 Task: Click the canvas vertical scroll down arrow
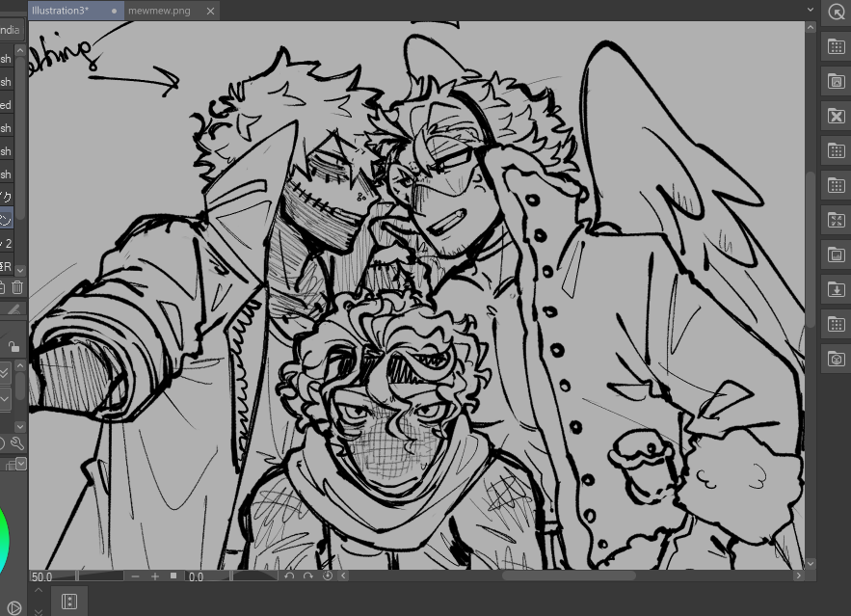pyautogui.click(x=811, y=564)
